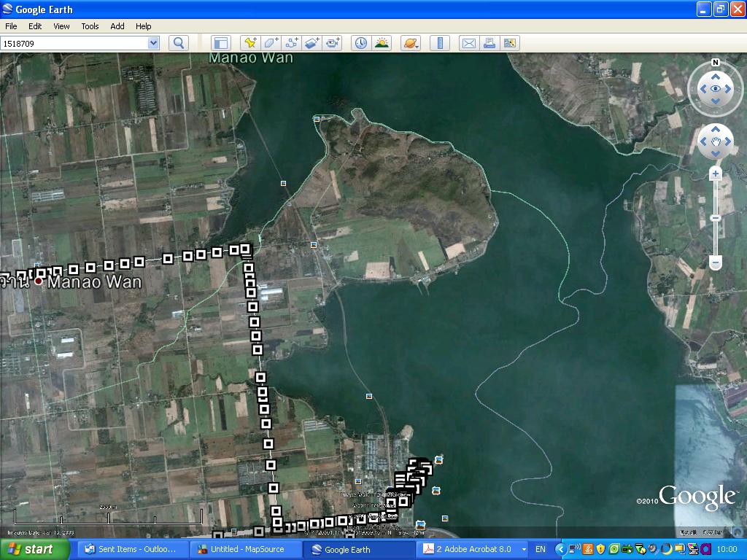Open the Record a Tour tool
Screen dimensions: 747x560
click(333, 43)
